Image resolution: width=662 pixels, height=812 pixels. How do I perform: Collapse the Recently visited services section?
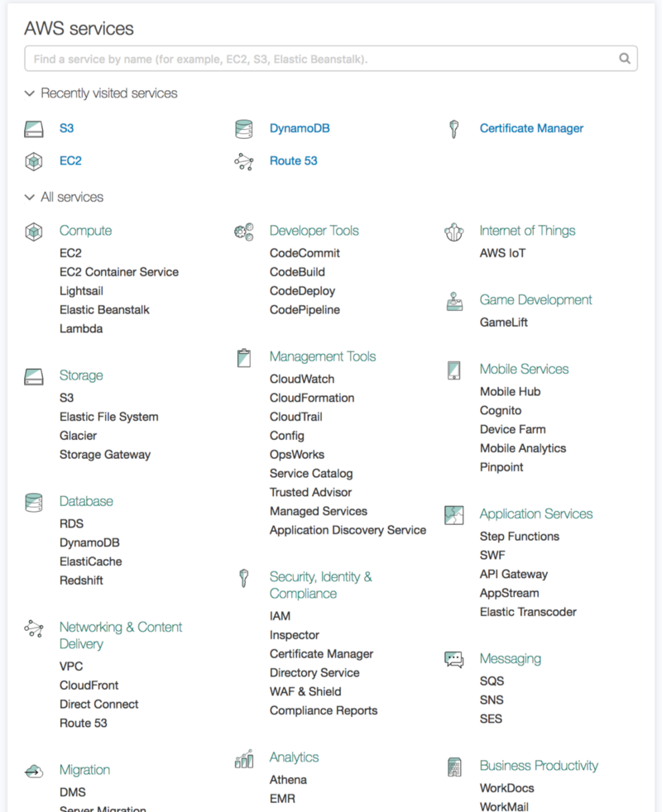(30, 93)
